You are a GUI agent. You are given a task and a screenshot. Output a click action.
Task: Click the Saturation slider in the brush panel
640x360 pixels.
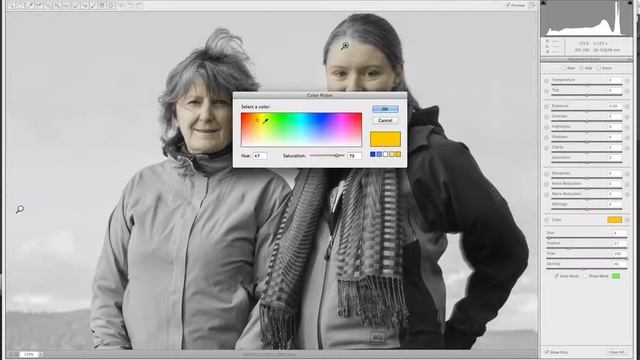[x=587, y=162]
